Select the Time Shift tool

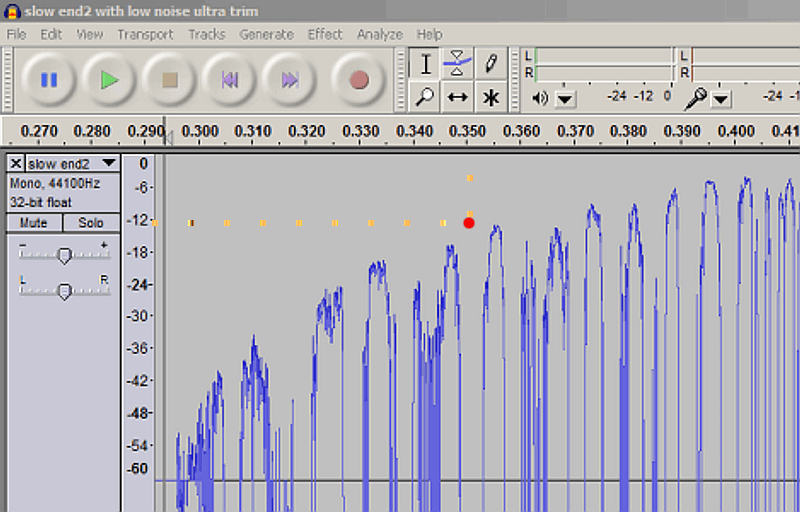pos(457,96)
